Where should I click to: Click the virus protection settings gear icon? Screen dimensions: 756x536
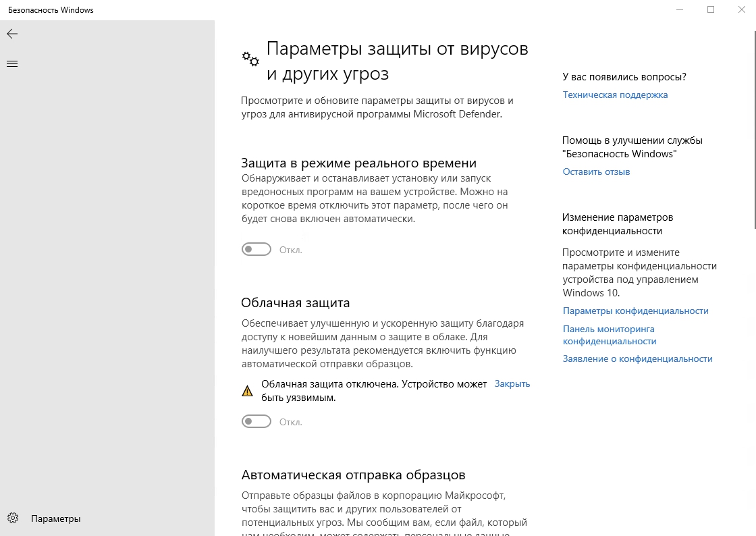[x=250, y=59]
